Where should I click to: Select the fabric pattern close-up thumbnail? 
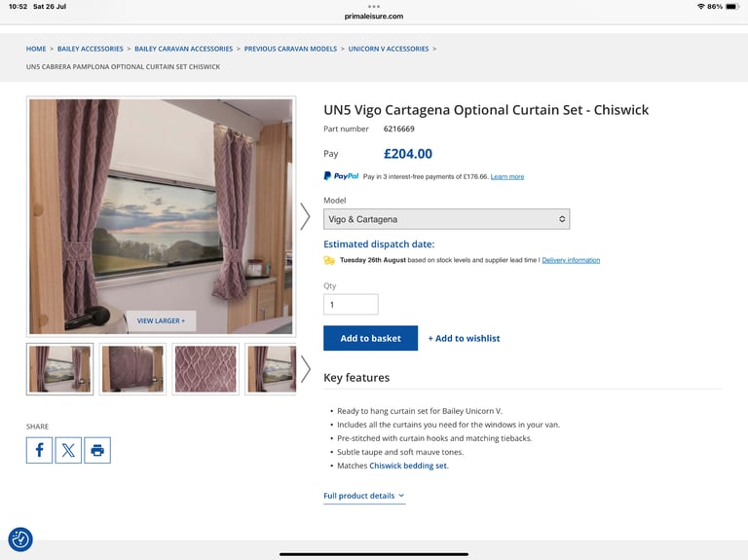point(206,369)
